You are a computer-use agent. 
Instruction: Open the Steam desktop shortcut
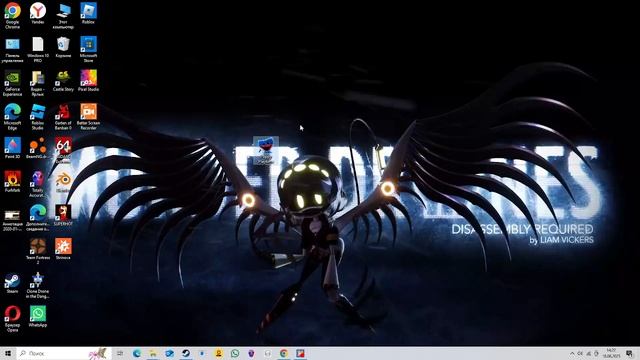pos(12,283)
